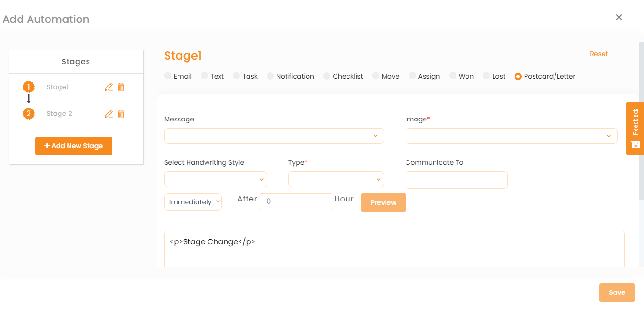Screen dimensions: 644x311
Task: Select the Text radio option
Action: [204, 76]
